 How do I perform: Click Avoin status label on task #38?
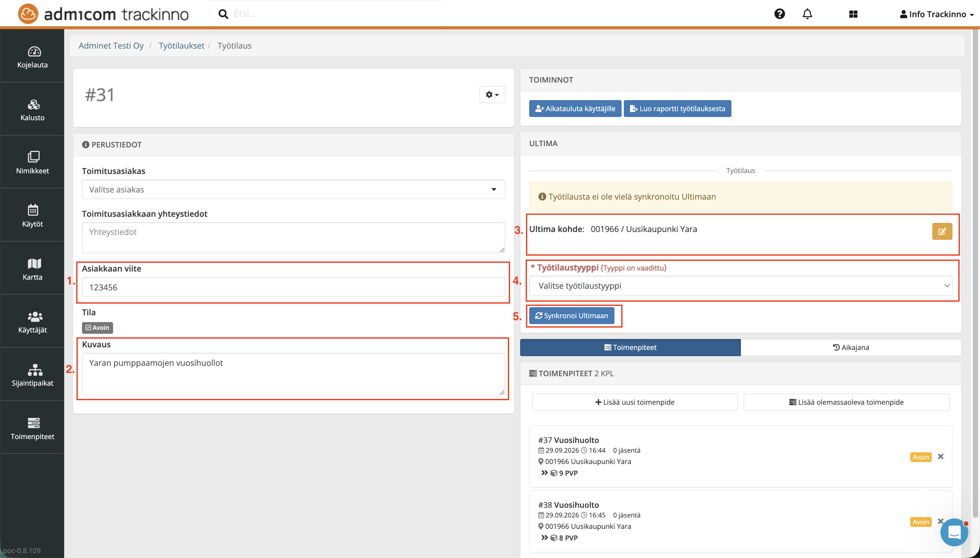tap(920, 522)
